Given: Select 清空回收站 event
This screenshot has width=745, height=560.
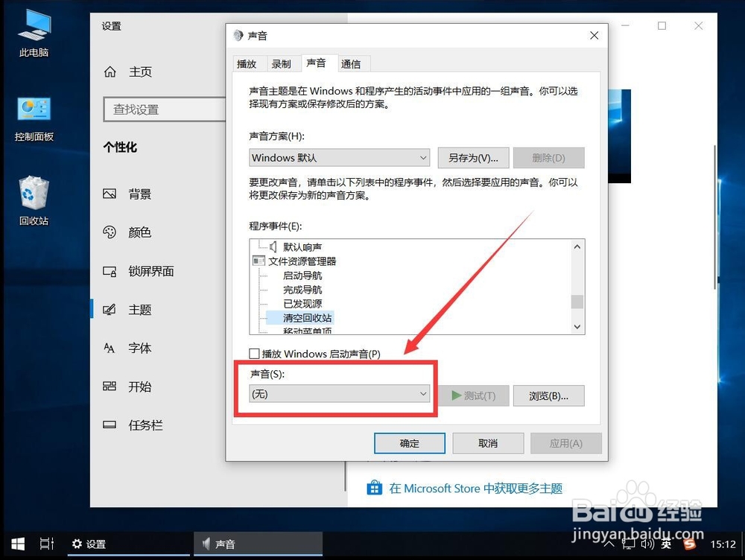Looking at the screenshot, I should tap(307, 318).
